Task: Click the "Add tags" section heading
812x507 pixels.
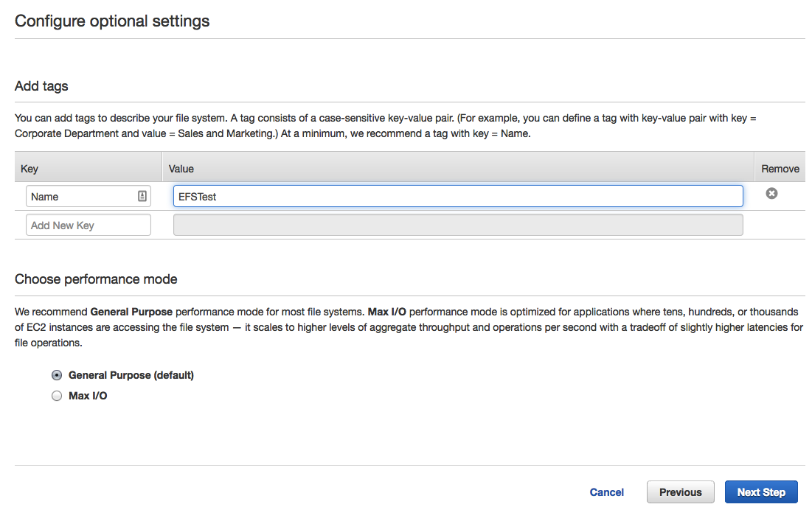Action: (x=41, y=86)
